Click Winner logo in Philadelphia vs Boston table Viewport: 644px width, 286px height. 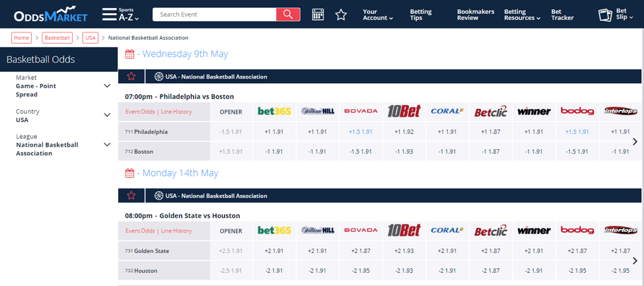click(x=534, y=111)
